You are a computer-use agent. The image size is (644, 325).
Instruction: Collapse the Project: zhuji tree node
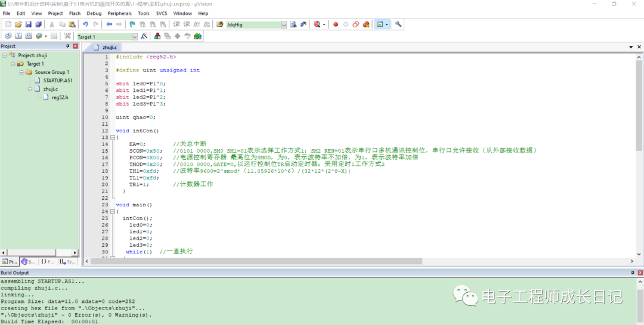(4, 55)
